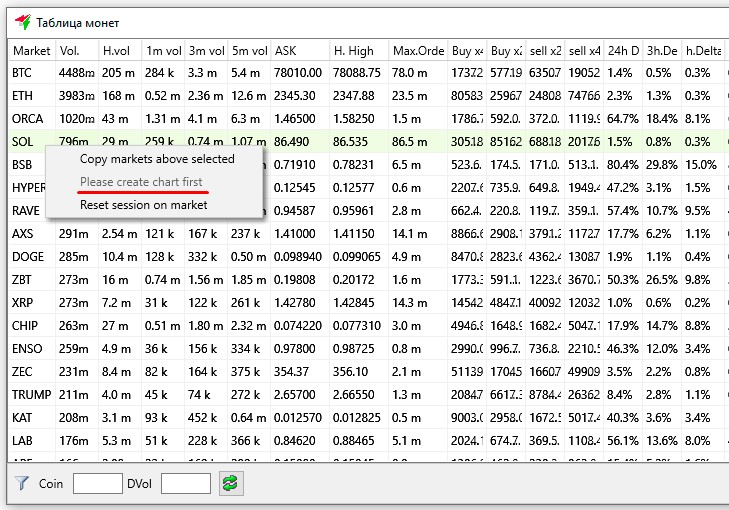Select the ETH row in the table

[22, 96]
